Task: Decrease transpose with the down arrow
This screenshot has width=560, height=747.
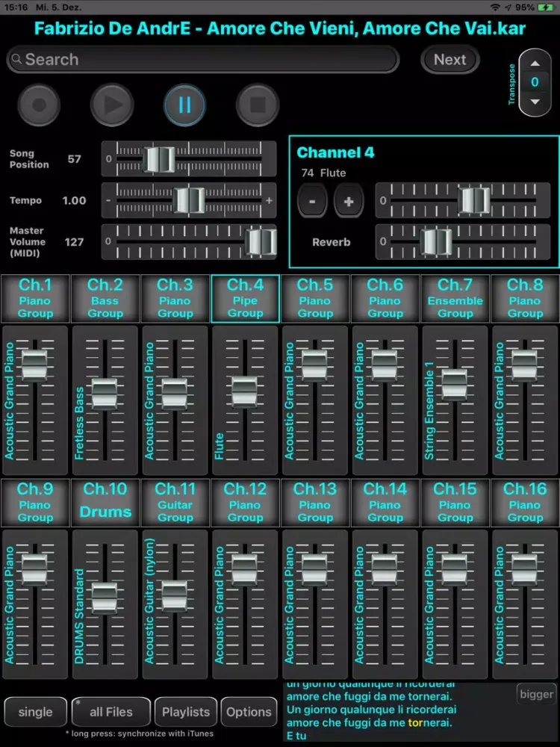Action: pyautogui.click(x=535, y=102)
